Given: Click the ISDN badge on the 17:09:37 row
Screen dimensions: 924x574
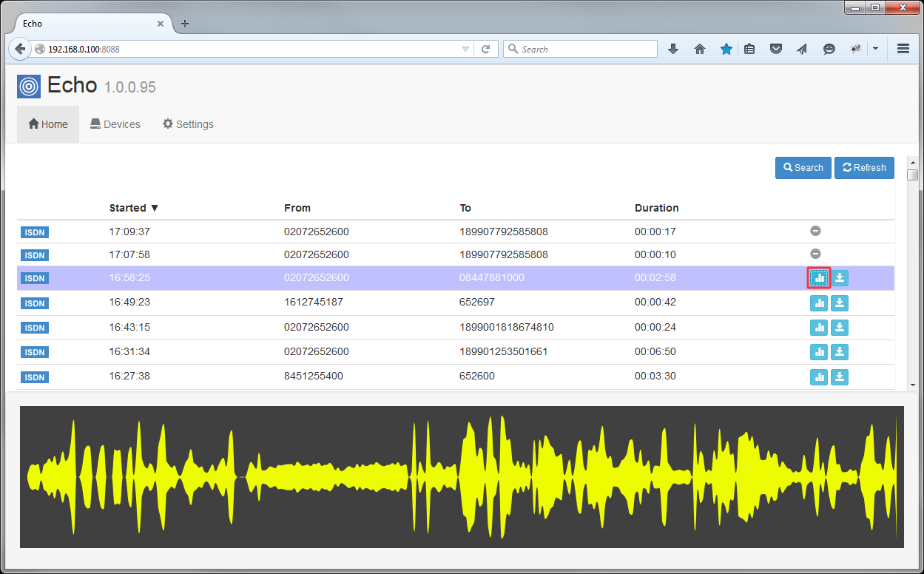Looking at the screenshot, I should pos(35,232).
